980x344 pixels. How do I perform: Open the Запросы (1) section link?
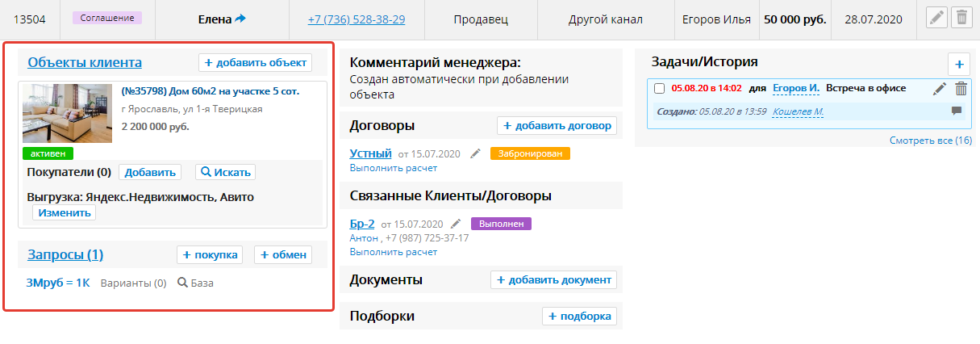(x=65, y=255)
